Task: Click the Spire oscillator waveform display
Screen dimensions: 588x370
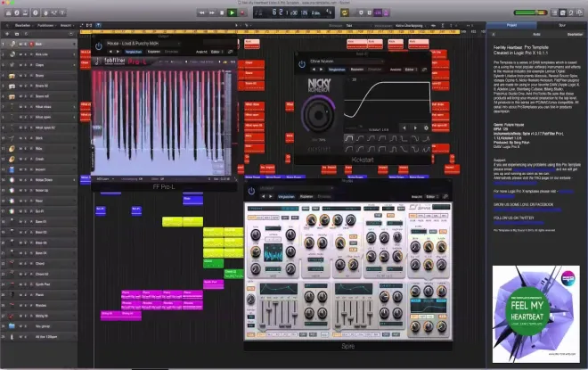Action: (x=274, y=253)
